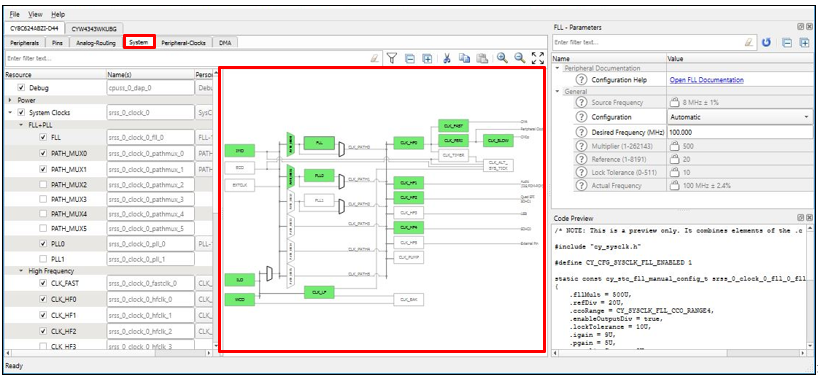Open the View menu
The width and height of the screenshot is (818, 377).
pos(35,14)
